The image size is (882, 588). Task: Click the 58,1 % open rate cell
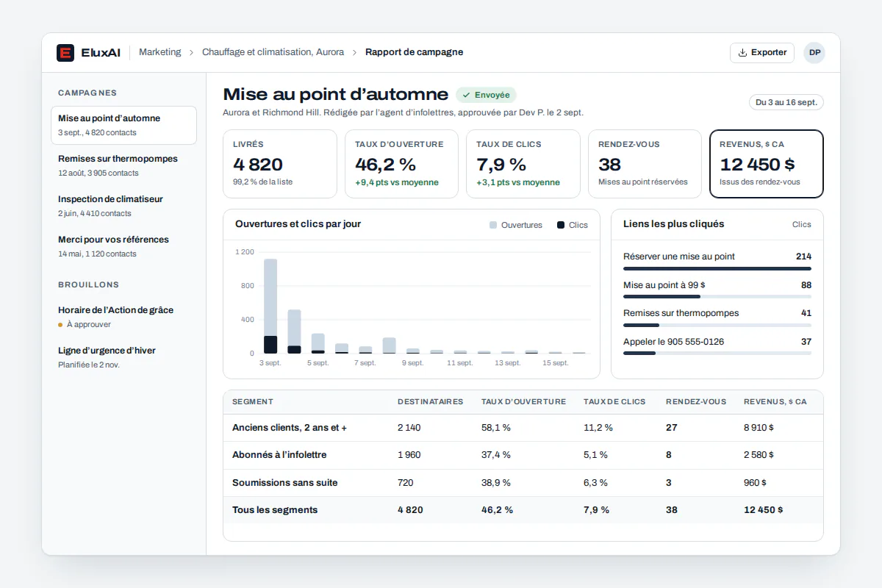pyautogui.click(x=496, y=428)
